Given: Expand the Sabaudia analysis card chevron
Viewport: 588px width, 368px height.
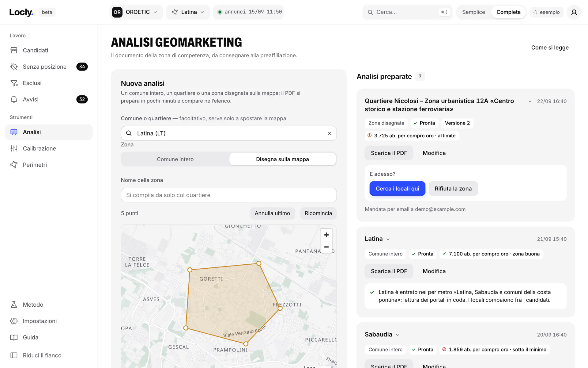Looking at the screenshot, I should (398, 335).
